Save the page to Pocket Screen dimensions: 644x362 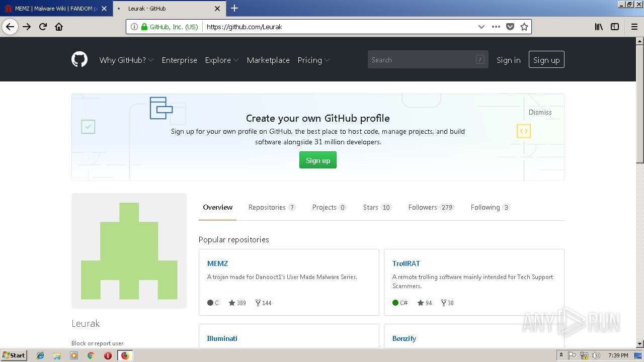click(x=510, y=27)
